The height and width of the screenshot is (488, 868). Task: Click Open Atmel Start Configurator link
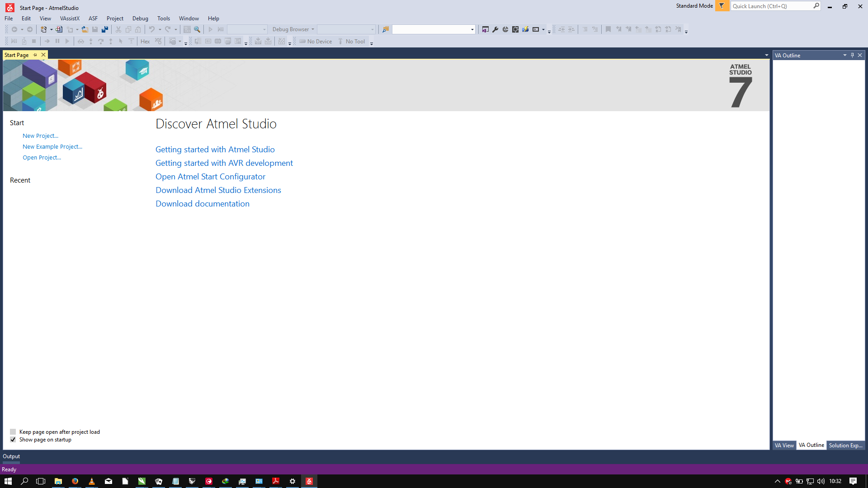click(x=210, y=177)
